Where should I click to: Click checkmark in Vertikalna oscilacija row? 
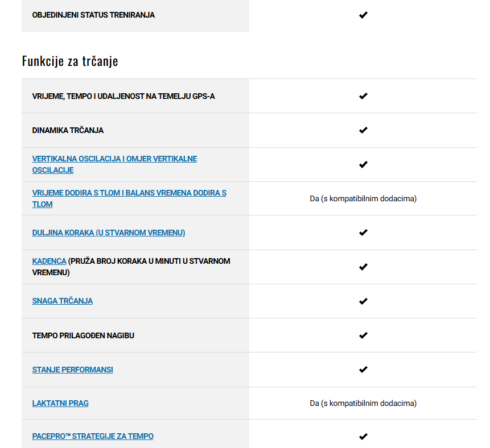click(363, 164)
